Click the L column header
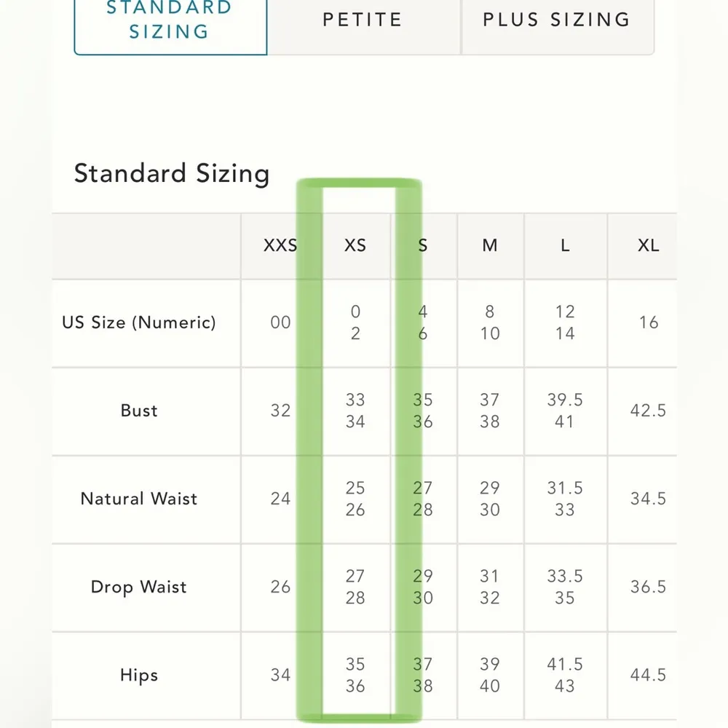Image resolution: width=728 pixels, height=728 pixels. pyautogui.click(x=565, y=246)
